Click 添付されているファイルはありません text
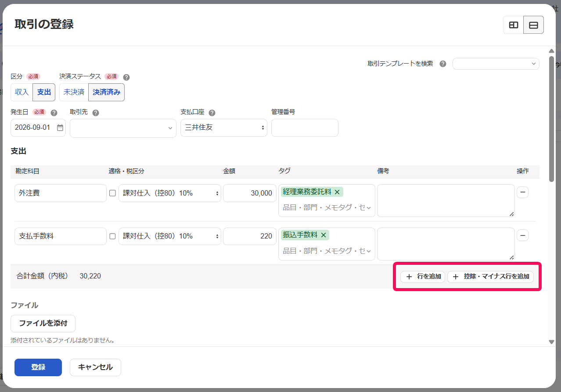This screenshot has width=561, height=392. (x=63, y=340)
